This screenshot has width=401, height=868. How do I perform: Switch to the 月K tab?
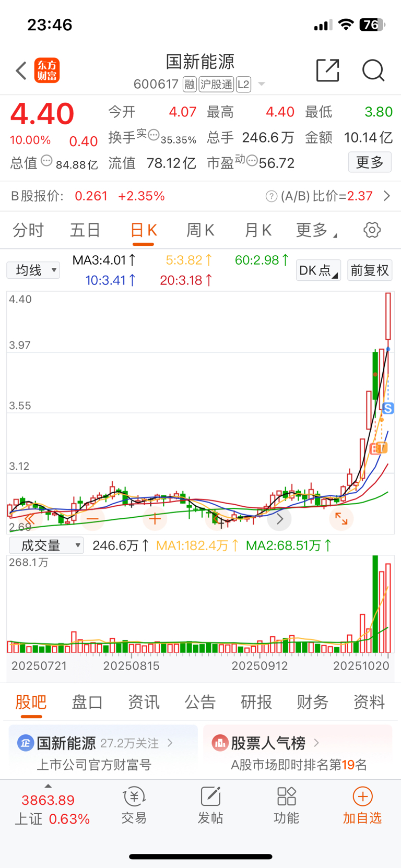point(258,230)
